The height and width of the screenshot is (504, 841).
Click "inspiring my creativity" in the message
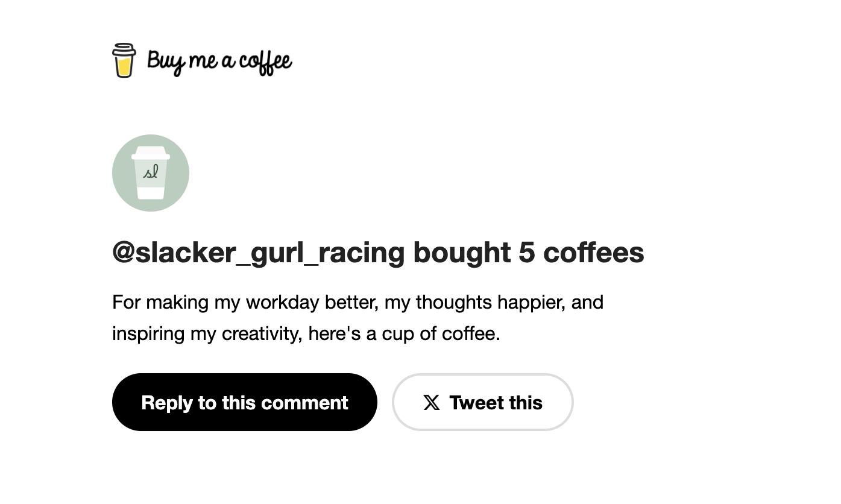click(x=207, y=333)
